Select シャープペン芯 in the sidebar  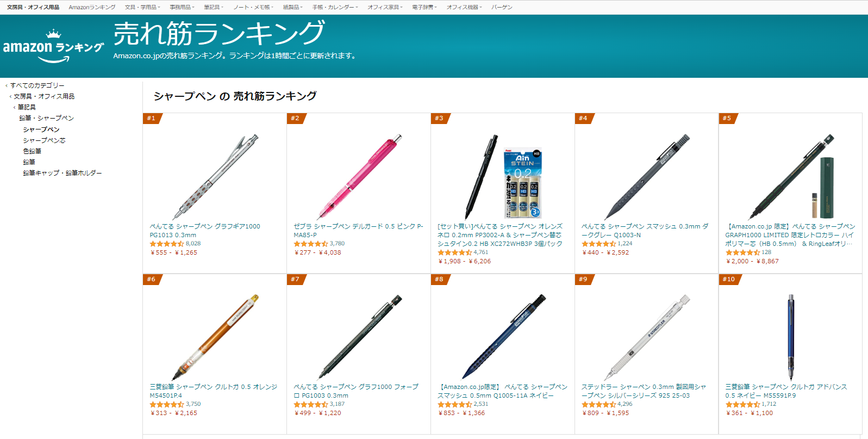[x=44, y=140]
